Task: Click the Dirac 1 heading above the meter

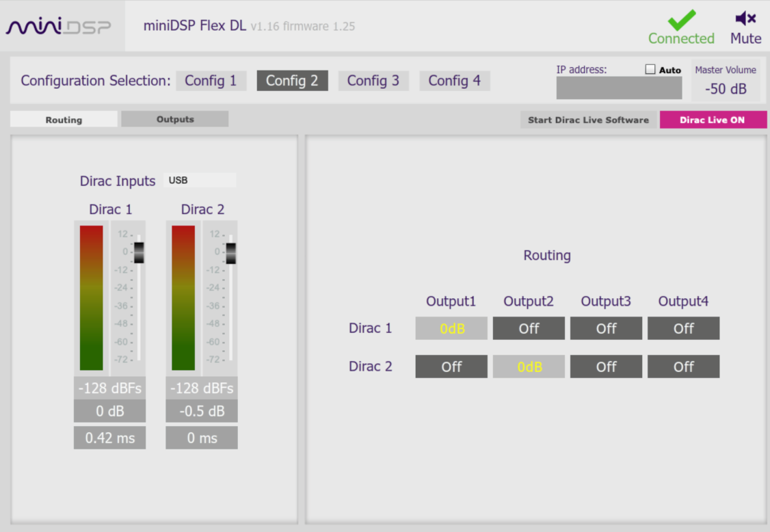Action: tap(111, 209)
